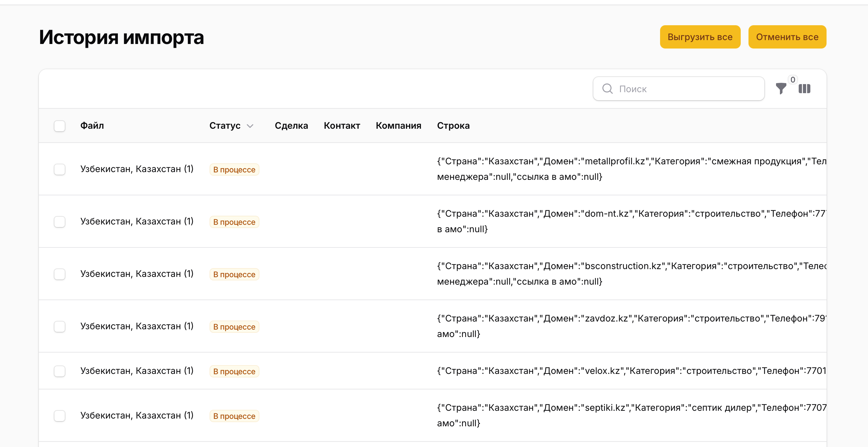Open the column visibility settings icon

pyautogui.click(x=804, y=89)
